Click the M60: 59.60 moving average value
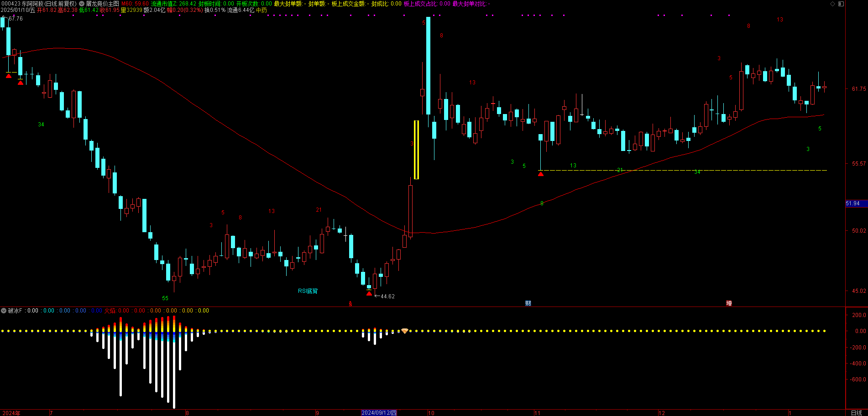868x416 pixels. (135, 4)
